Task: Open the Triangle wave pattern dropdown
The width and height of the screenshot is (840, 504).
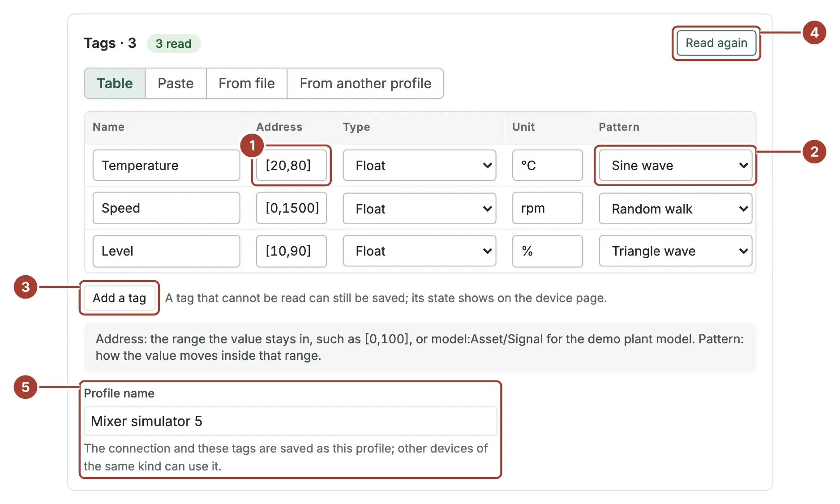Action: 675,251
